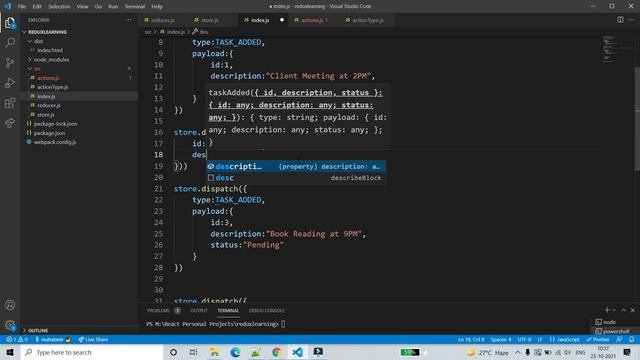The height and width of the screenshot is (360, 640).
Task: Open the Terminal menu
Action: pyautogui.click(x=135, y=7)
